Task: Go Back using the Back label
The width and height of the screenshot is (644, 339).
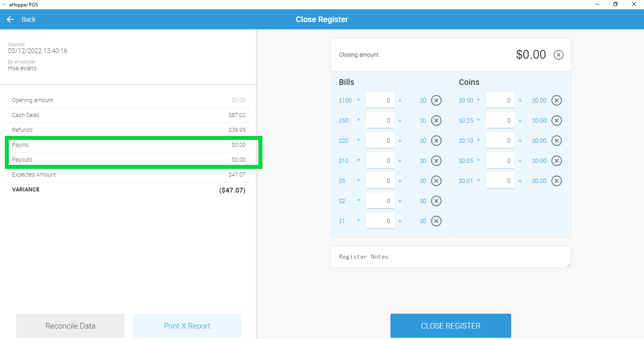Action: 29,19
